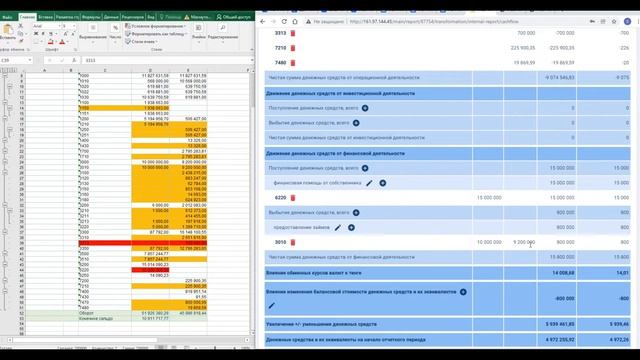Screen dimensions: 640x360
Task: Click the Excel vertical scrollbar
Action: tap(252, 202)
